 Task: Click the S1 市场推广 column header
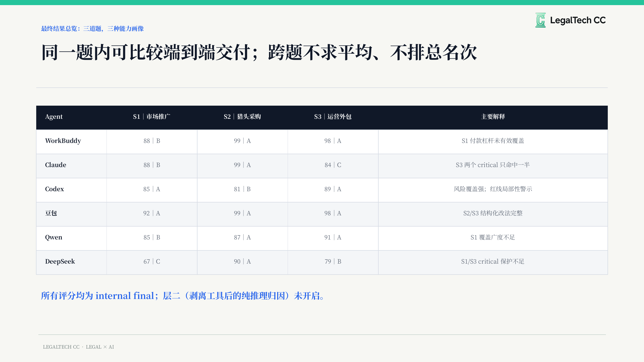tap(152, 117)
